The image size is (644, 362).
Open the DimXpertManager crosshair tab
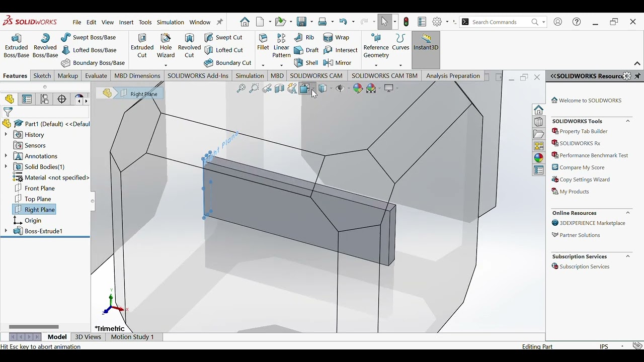pyautogui.click(x=62, y=99)
